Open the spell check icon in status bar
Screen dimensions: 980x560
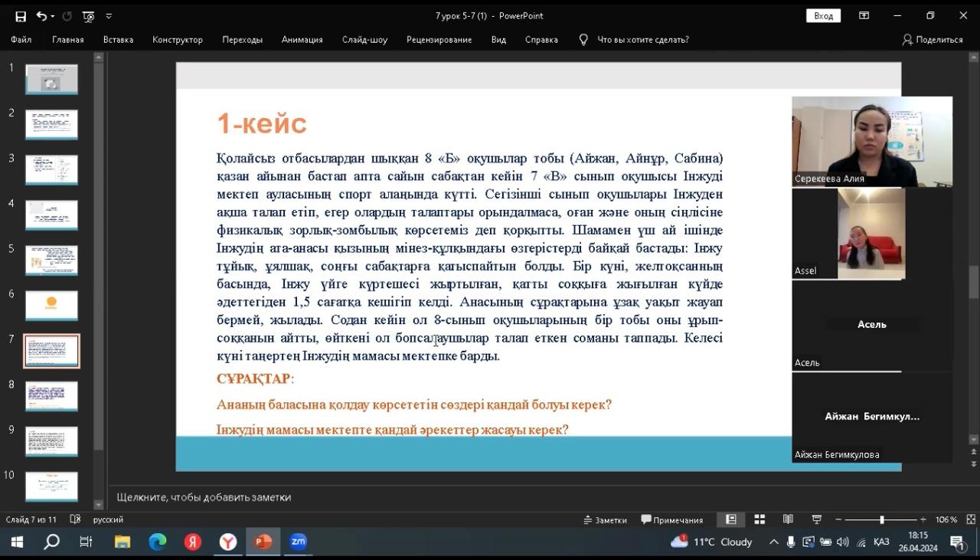click(75, 519)
